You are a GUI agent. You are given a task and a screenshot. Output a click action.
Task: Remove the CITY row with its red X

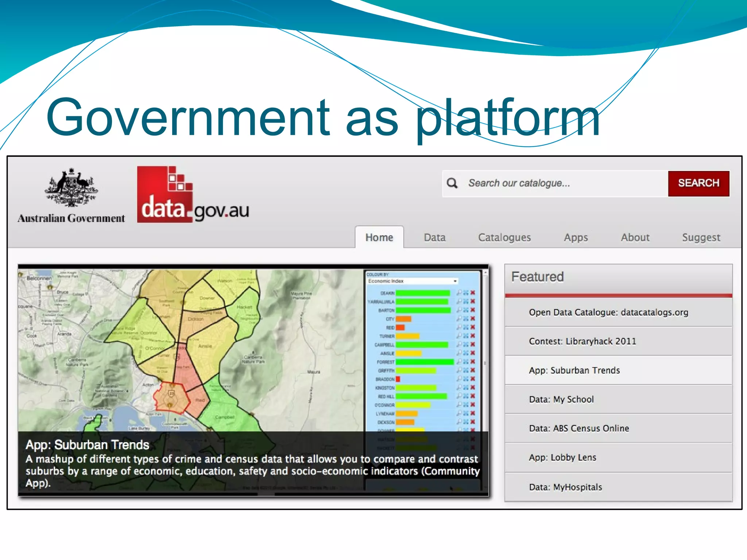(473, 318)
